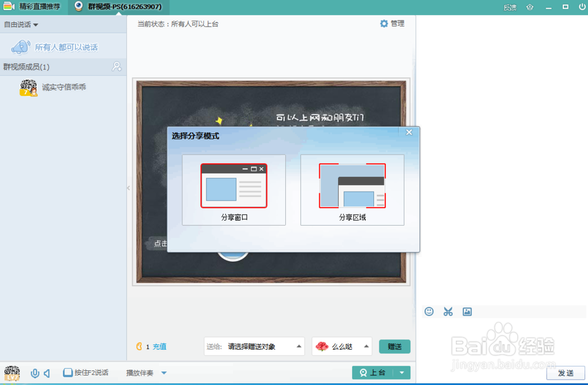Mute the microphone at bottom left
588x385 pixels.
coord(34,373)
